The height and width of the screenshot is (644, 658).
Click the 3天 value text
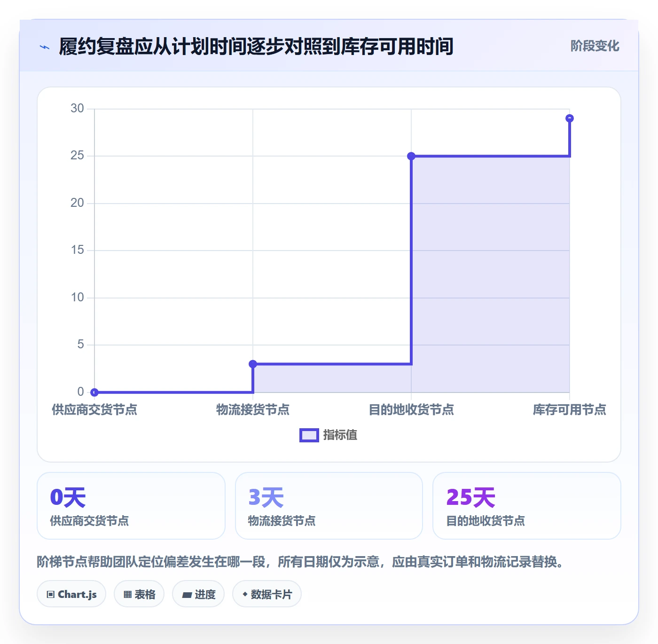click(x=266, y=497)
